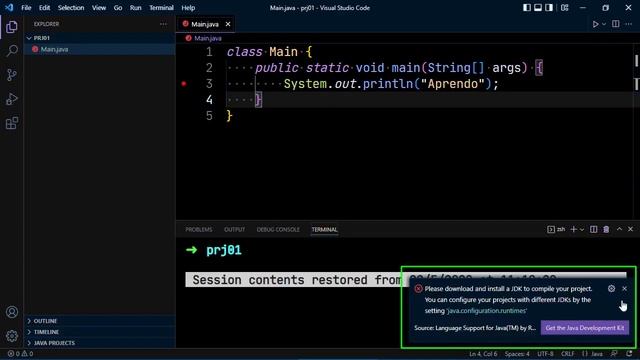Screen dimensions: 640x360
Task: Change indentation via Spaces: 4
Action: (x=517, y=354)
